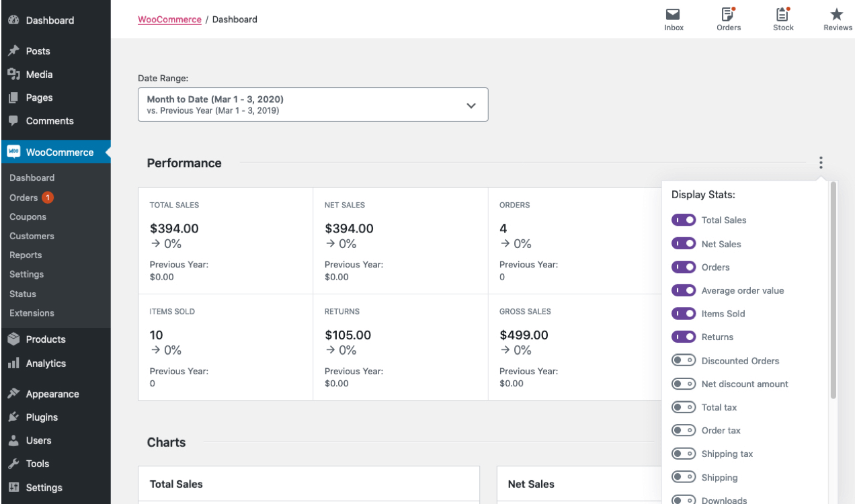
Task: Click the Reviews star icon
Action: [836, 13]
